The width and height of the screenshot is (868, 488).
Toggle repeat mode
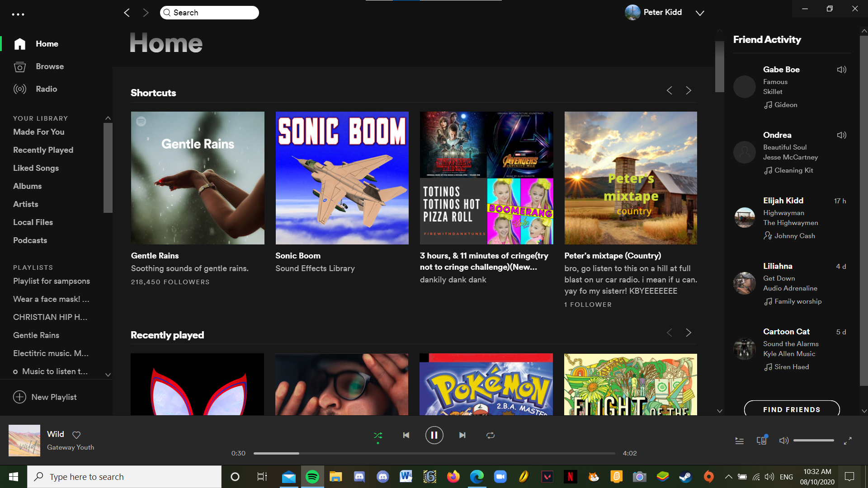point(491,436)
